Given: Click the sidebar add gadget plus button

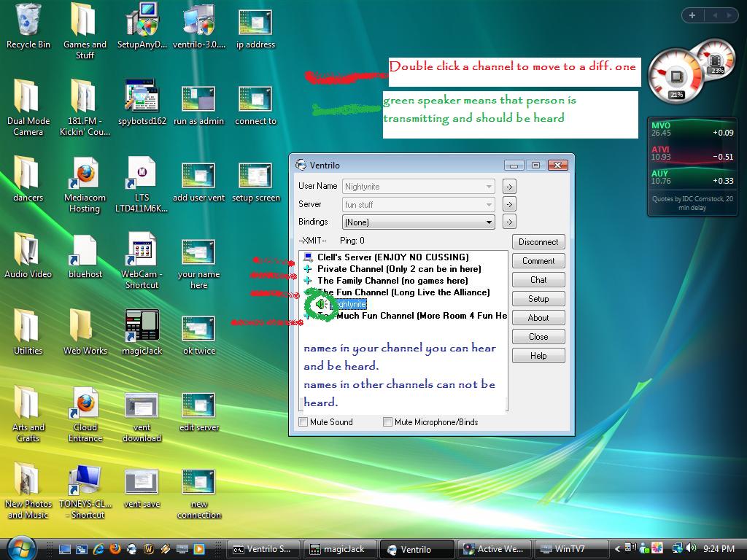Looking at the screenshot, I should click(x=692, y=15).
